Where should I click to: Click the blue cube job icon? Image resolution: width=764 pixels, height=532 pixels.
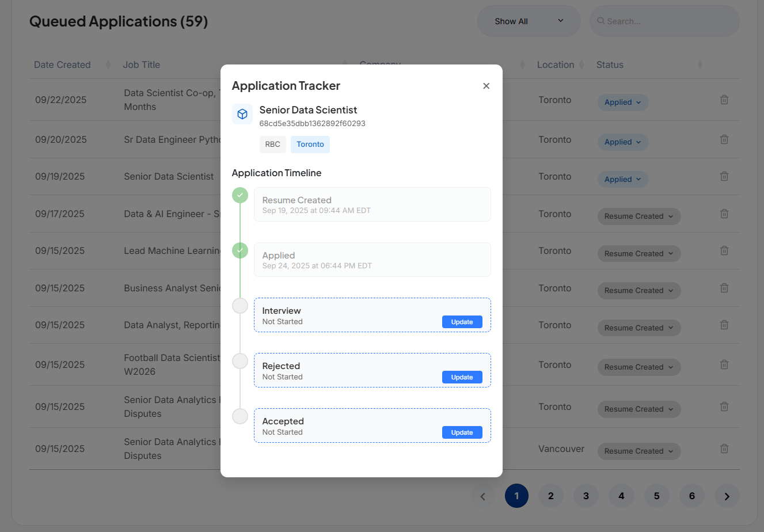pyautogui.click(x=242, y=114)
